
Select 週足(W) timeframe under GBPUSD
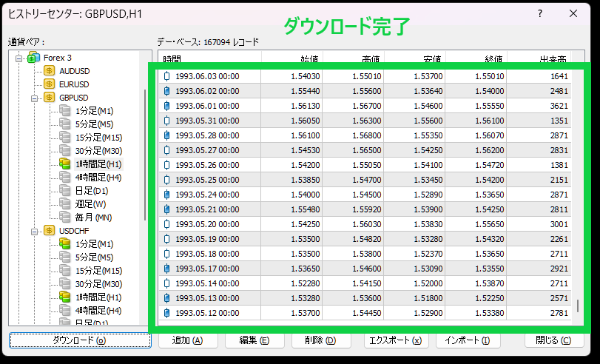[90, 203]
